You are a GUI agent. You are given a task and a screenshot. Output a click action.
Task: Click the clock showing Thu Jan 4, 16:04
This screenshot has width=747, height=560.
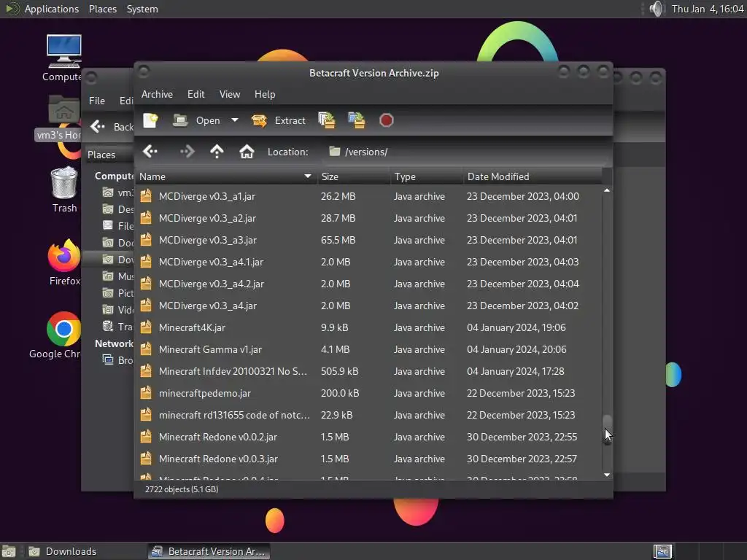coord(708,9)
